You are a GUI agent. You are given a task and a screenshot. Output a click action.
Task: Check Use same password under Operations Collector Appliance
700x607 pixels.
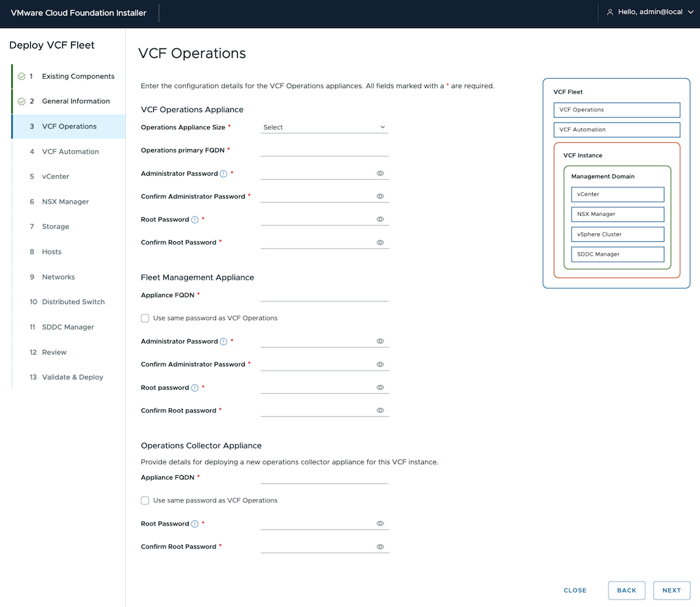[145, 500]
